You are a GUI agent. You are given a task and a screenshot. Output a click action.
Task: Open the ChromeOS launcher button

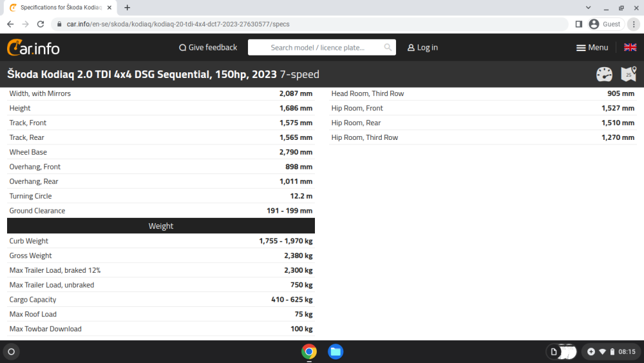point(12,351)
